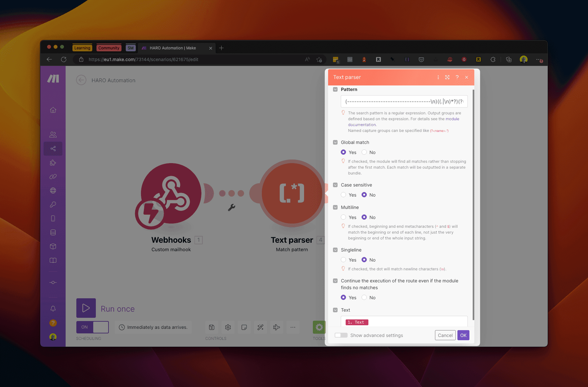Image resolution: width=588 pixels, height=387 pixels.
Task: Open Docs book icon in sidebar
Action: point(53,260)
